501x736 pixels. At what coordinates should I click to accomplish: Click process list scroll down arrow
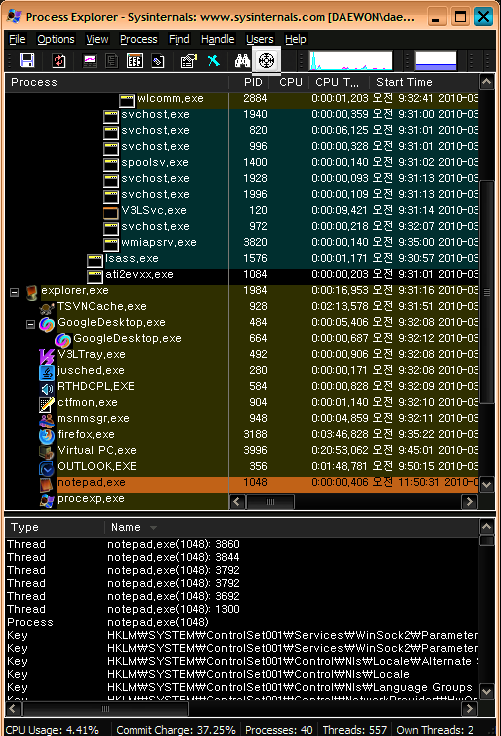pos(486,484)
